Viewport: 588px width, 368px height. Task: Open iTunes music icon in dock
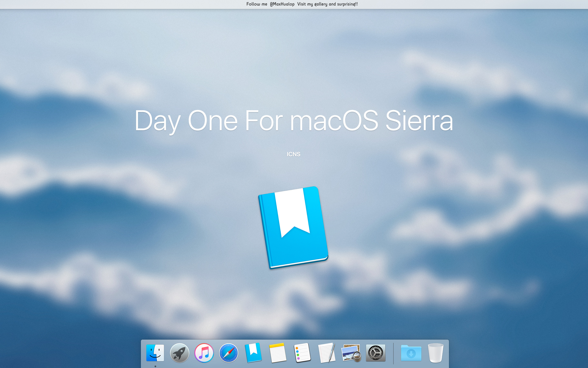point(204,353)
